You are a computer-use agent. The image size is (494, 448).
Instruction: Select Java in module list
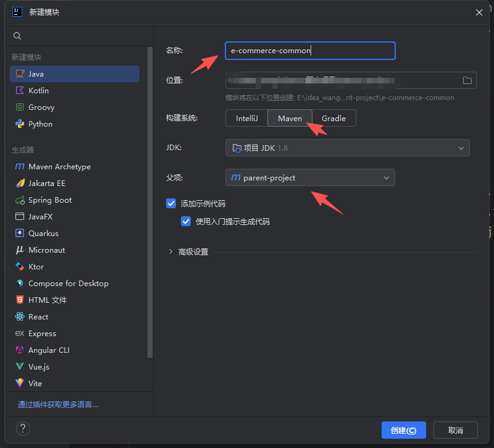pyautogui.click(x=75, y=74)
